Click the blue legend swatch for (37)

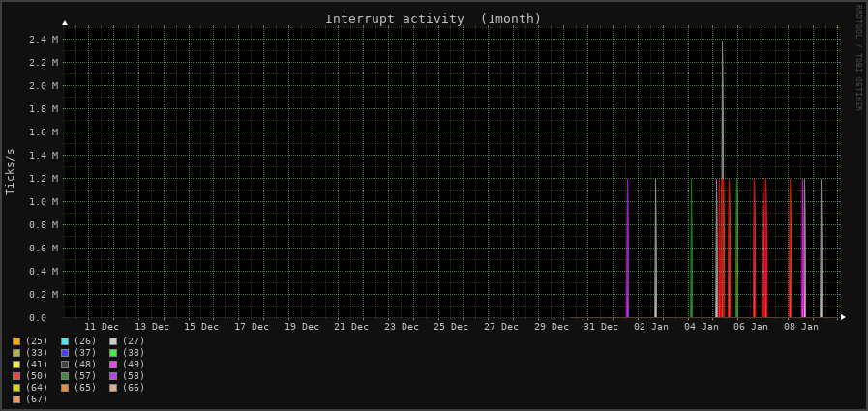(65, 353)
